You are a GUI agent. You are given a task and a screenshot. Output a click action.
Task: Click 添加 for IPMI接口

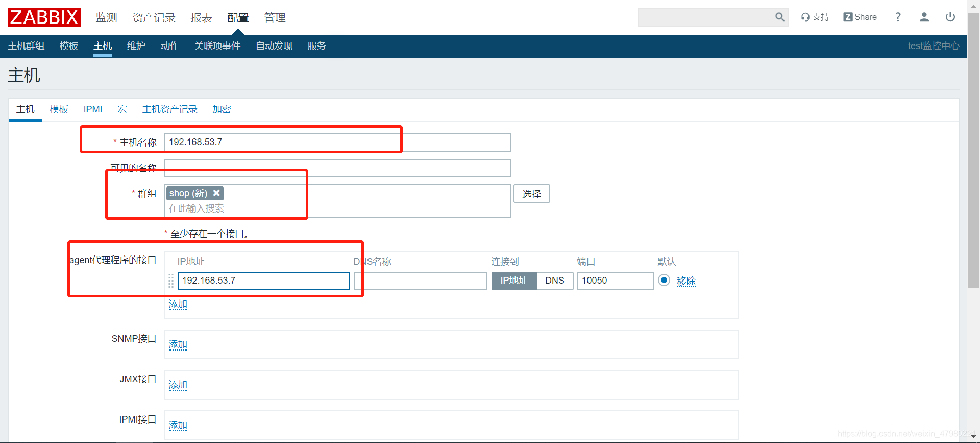pos(178,426)
